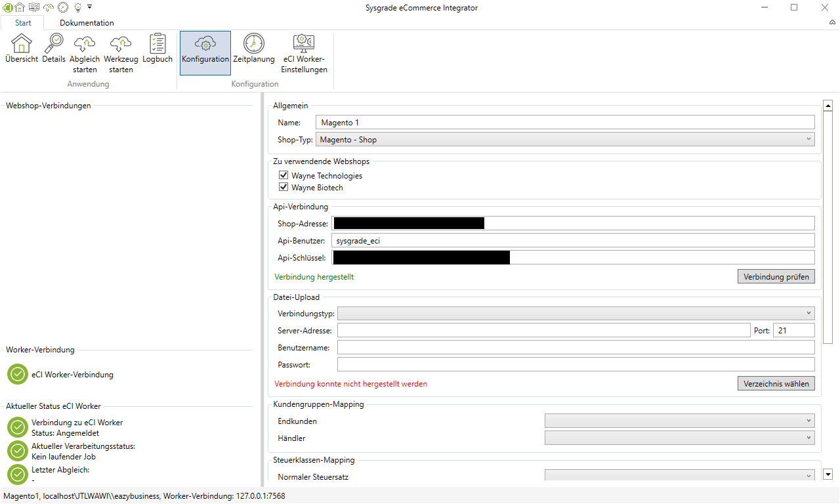
Task: Open the quick access toolbar customize arrow
Action: click(x=89, y=7)
